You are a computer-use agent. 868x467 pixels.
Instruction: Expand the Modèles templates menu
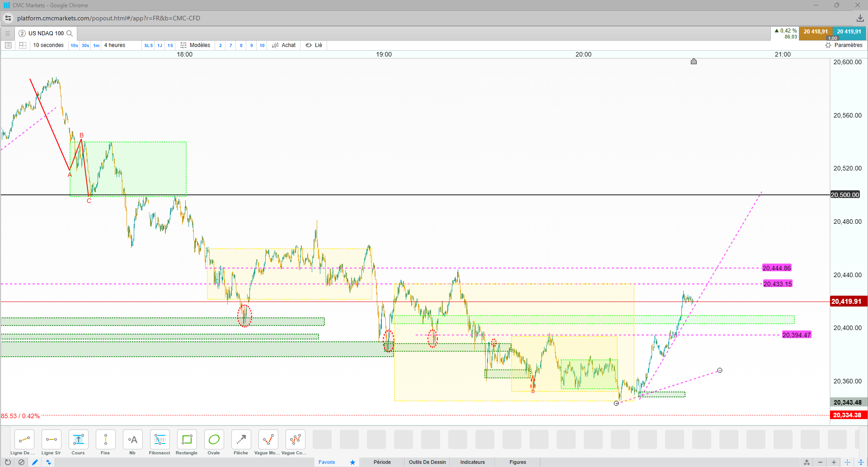tap(195, 45)
